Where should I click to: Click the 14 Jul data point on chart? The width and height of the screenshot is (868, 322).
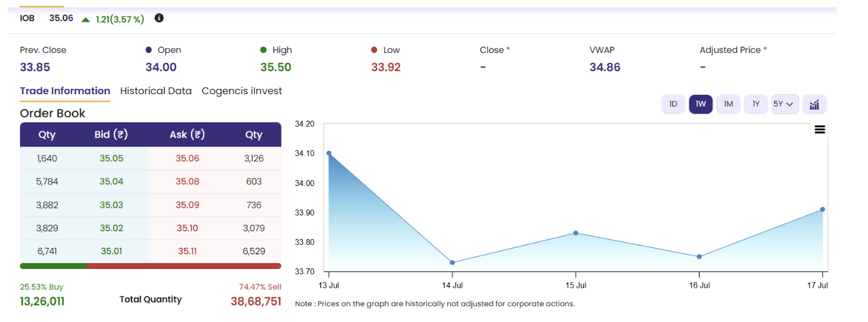[452, 263]
